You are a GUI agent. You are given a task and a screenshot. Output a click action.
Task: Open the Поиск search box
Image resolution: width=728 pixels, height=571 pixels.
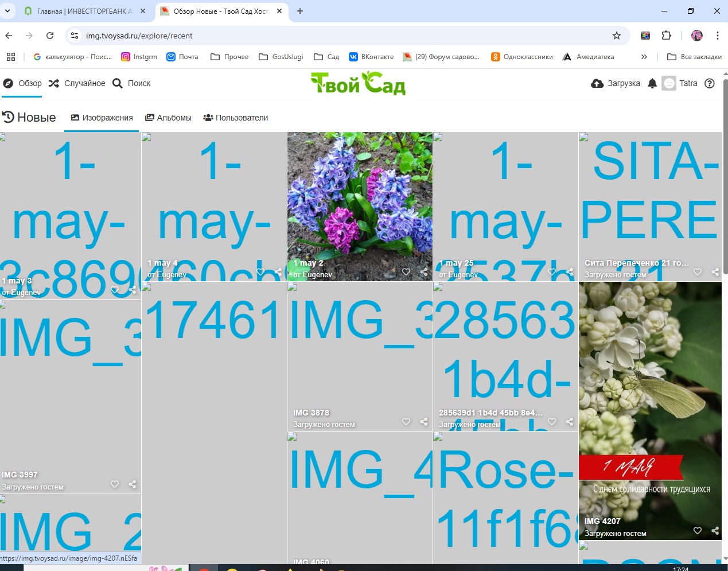pos(131,83)
